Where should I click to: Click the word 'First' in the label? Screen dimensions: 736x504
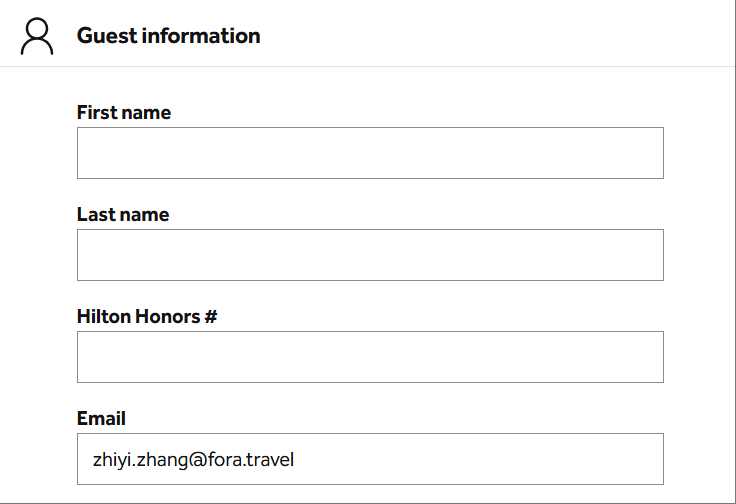point(96,113)
